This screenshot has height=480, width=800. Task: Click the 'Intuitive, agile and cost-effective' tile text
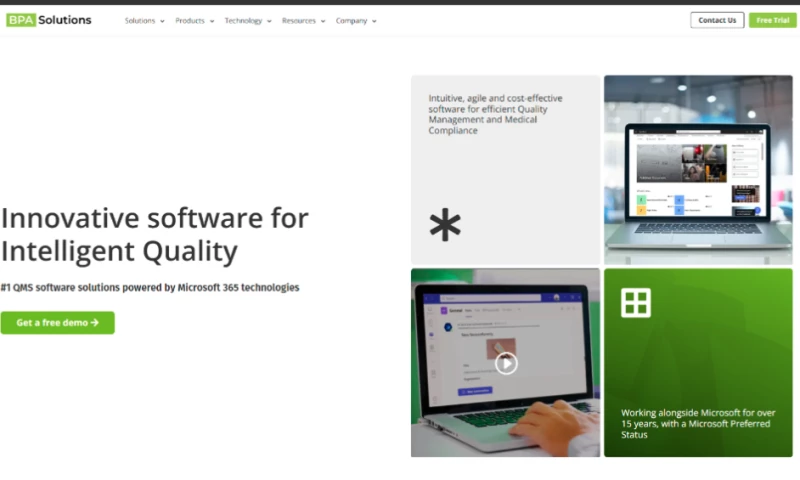pyautogui.click(x=495, y=114)
